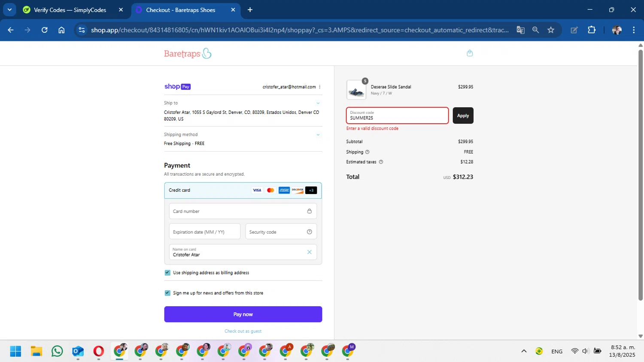Open the cart bag icon
Image resolution: width=644 pixels, height=362 pixels.
tap(470, 53)
